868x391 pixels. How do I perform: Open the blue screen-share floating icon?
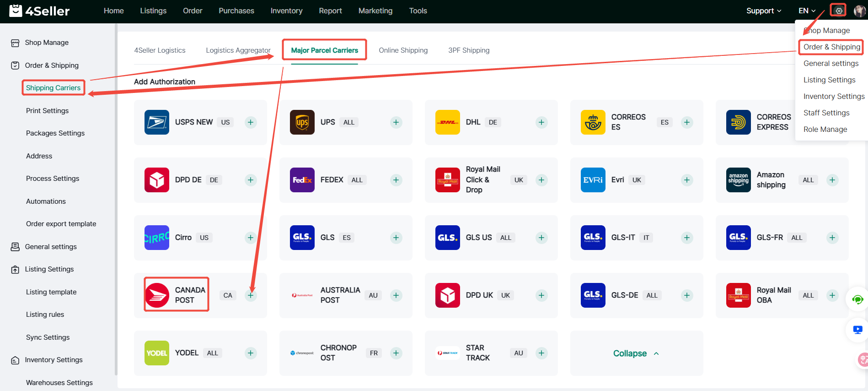click(857, 330)
